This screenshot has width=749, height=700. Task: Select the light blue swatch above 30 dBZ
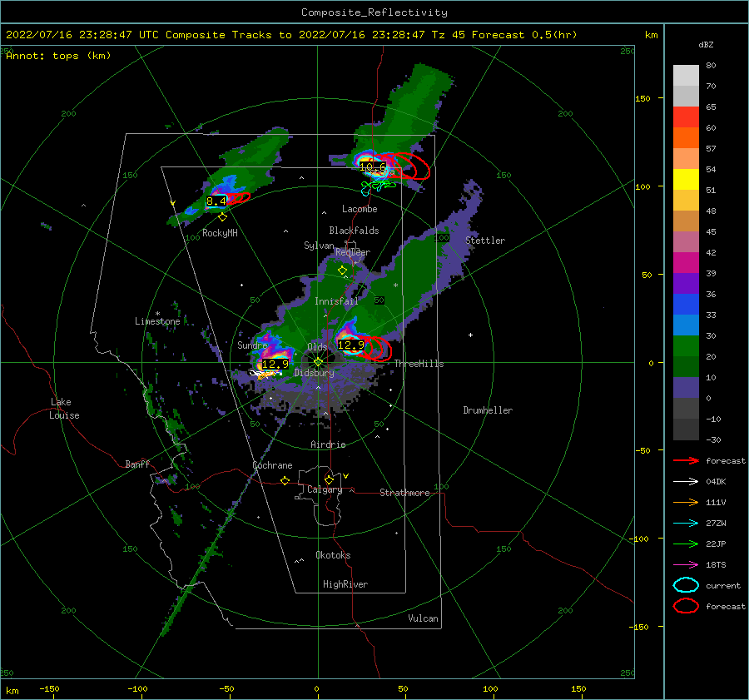[x=686, y=325]
